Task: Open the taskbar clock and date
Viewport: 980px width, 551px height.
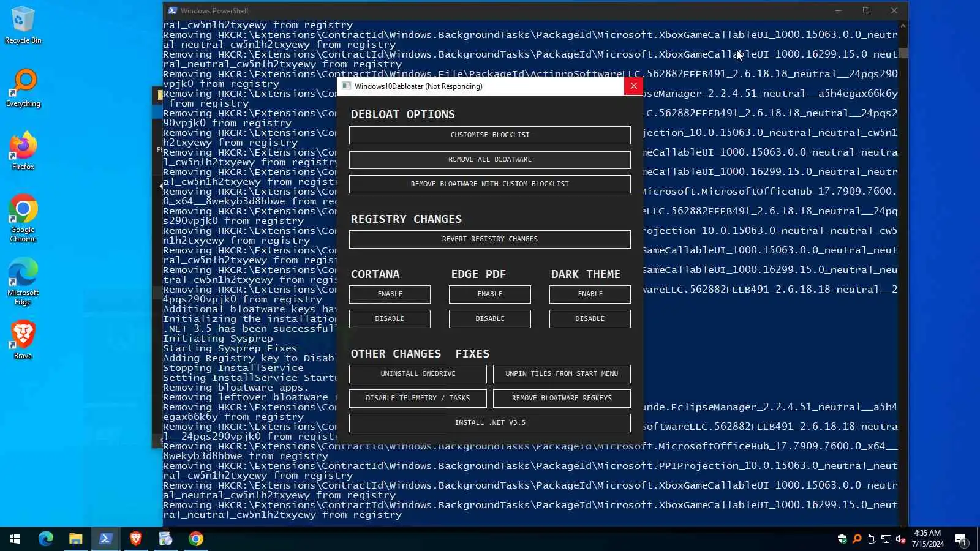Action: pos(927,539)
